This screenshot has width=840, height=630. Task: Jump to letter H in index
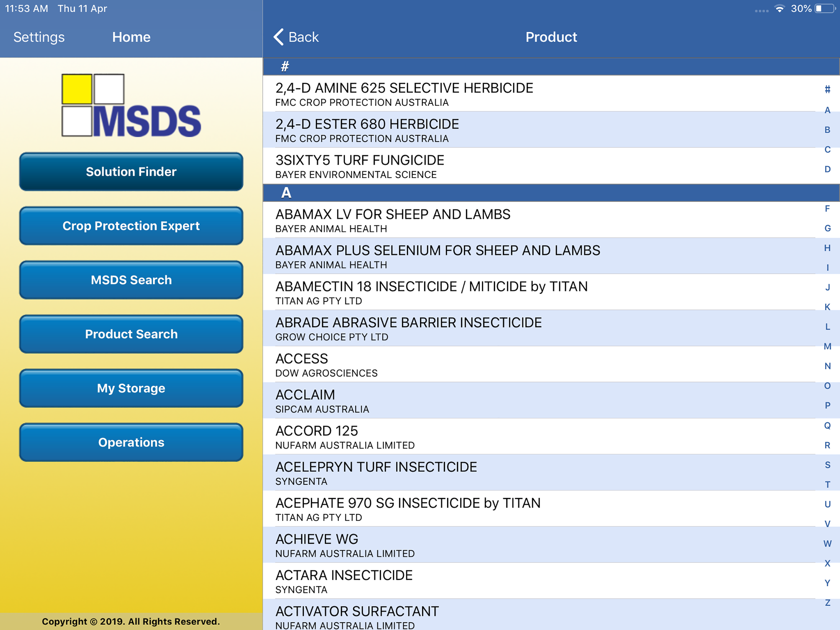point(827,248)
